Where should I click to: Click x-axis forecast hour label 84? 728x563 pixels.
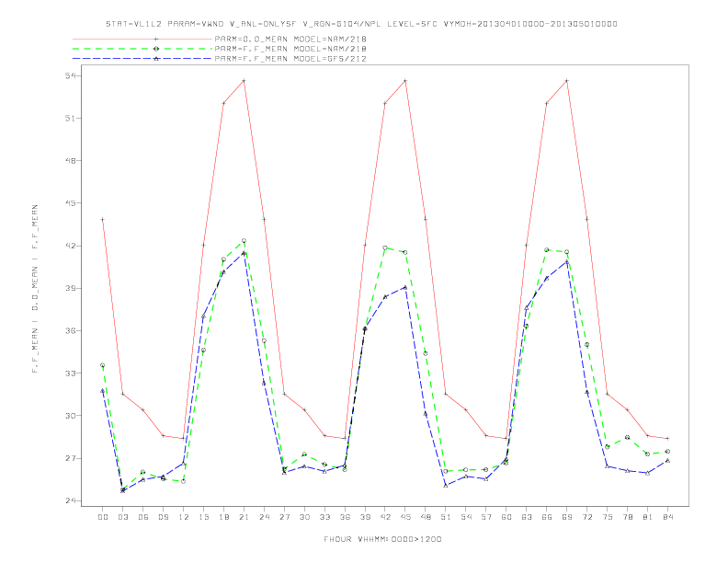pos(667,517)
